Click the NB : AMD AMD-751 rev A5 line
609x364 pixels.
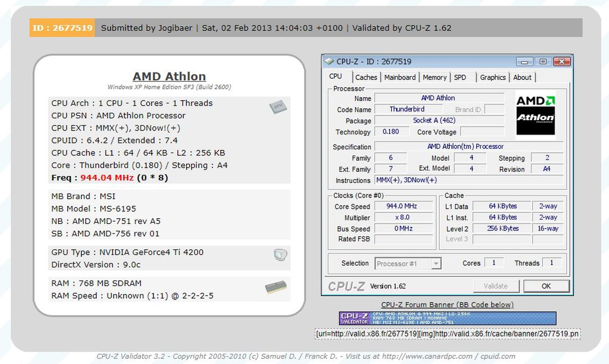point(106,221)
